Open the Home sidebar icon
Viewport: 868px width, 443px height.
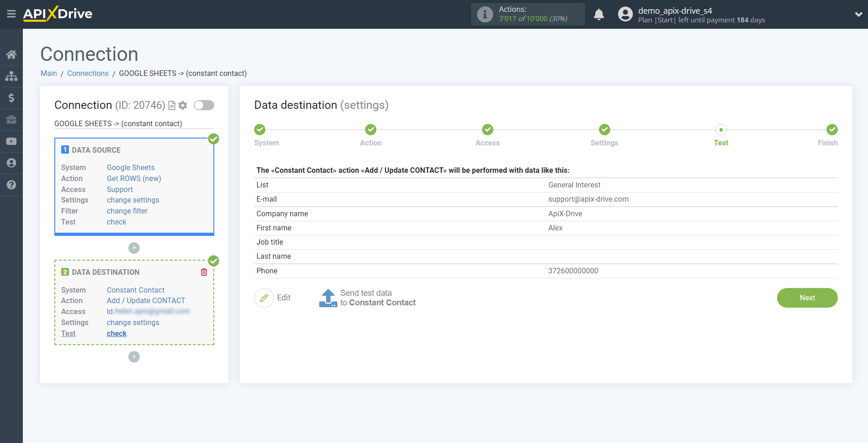(x=11, y=54)
